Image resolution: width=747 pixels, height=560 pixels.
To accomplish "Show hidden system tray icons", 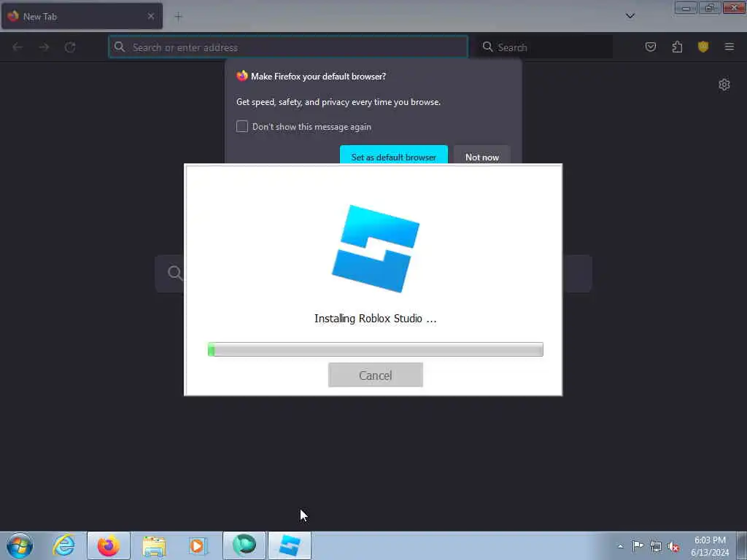I will point(620,546).
